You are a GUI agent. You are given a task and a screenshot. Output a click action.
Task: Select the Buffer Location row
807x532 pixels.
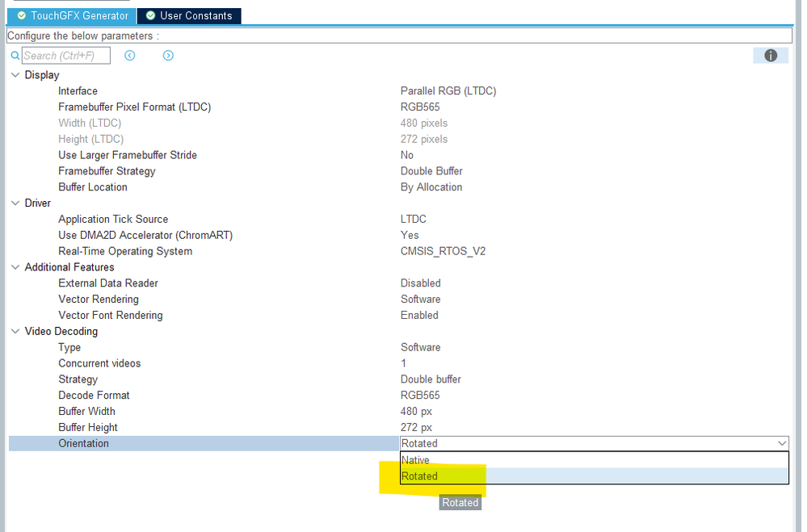click(93, 186)
